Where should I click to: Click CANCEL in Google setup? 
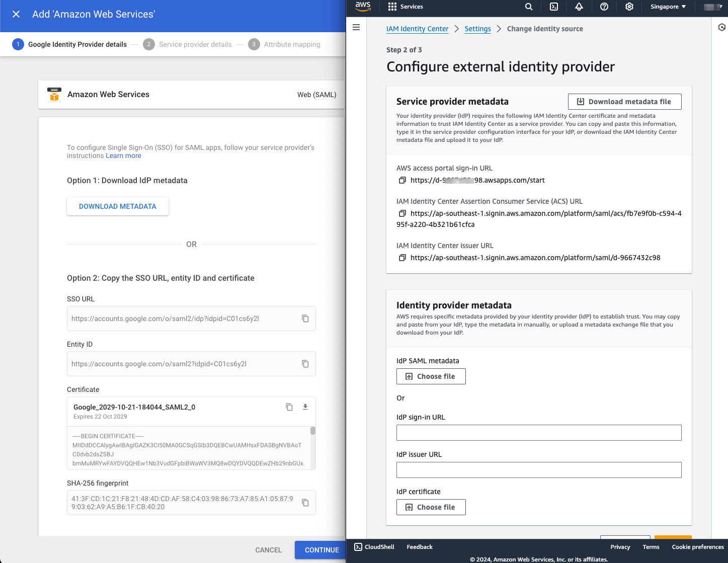(x=268, y=550)
